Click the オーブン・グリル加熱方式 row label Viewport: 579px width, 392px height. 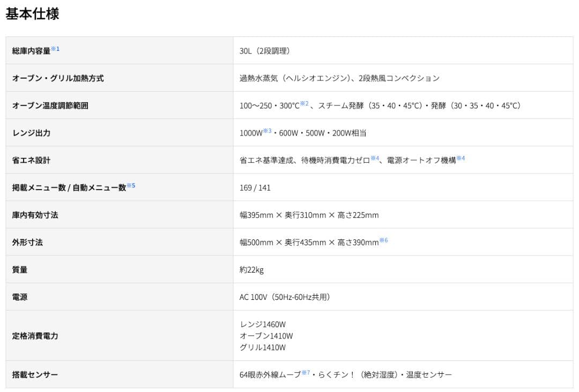58,78
